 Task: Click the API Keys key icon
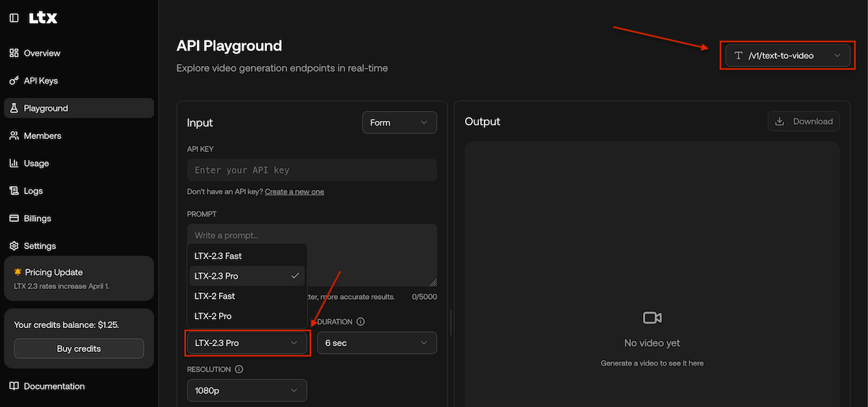14,80
